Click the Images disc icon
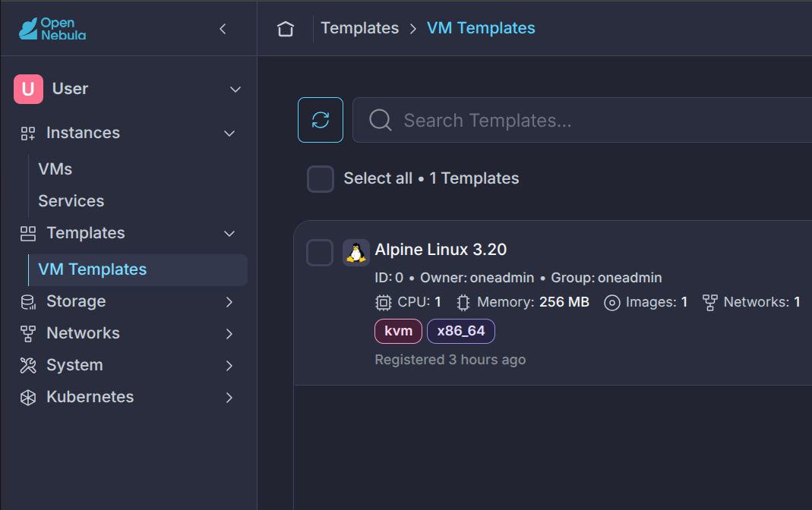 tap(612, 303)
